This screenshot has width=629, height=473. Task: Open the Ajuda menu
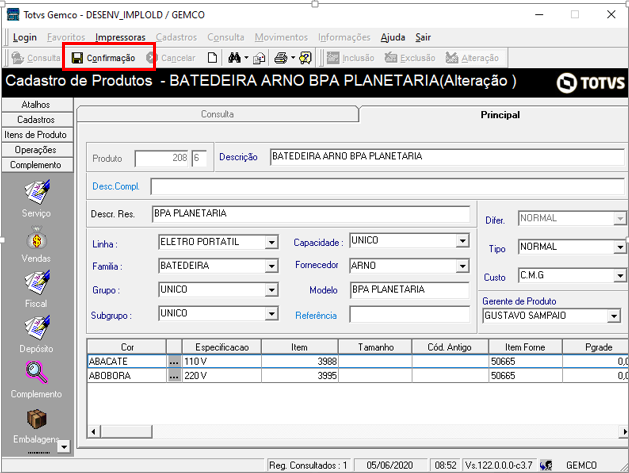[393, 37]
